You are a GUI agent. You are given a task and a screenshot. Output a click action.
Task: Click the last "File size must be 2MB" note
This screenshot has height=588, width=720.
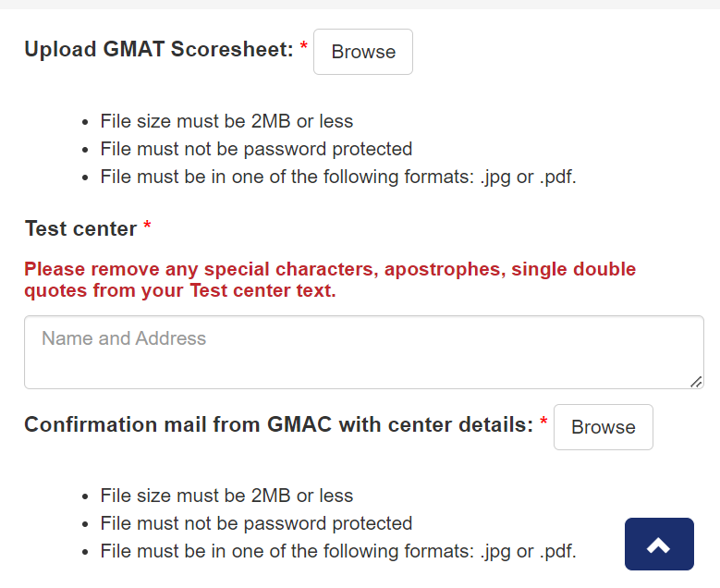tap(226, 496)
